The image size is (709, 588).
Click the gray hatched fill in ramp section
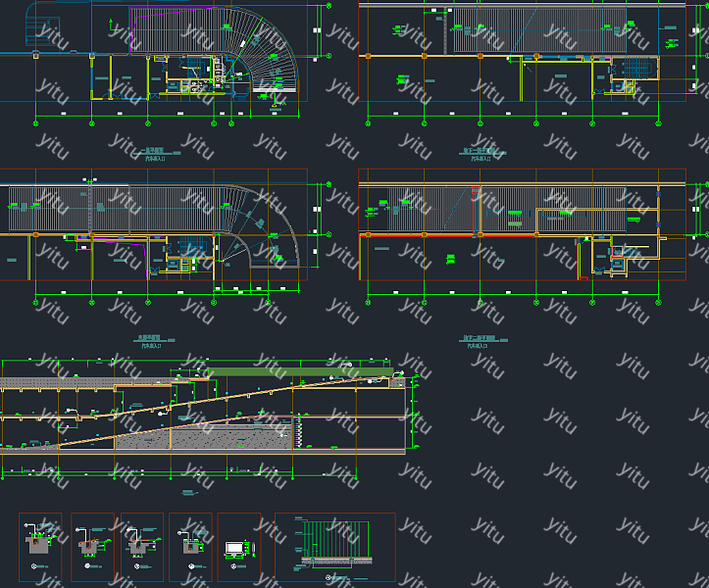(x=206, y=437)
